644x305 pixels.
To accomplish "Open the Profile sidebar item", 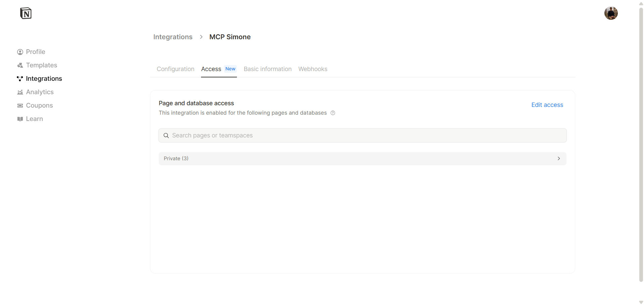I will (x=31, y=52).
